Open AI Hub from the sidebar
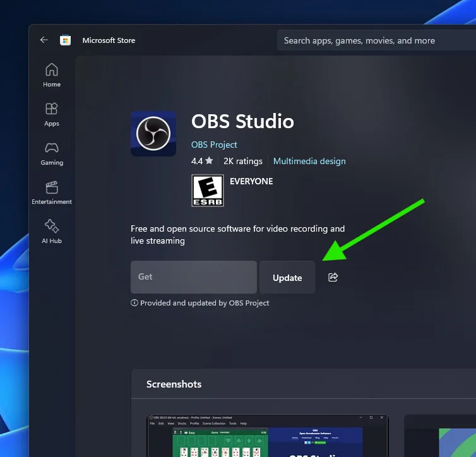The image size is (476, 457). click(52, 232)
